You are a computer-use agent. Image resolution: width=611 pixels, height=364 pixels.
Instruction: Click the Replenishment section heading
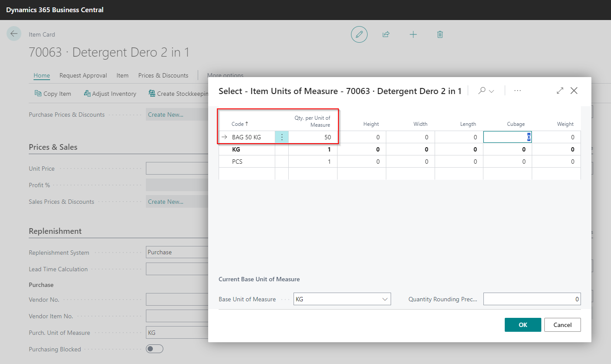coord(55,231)
